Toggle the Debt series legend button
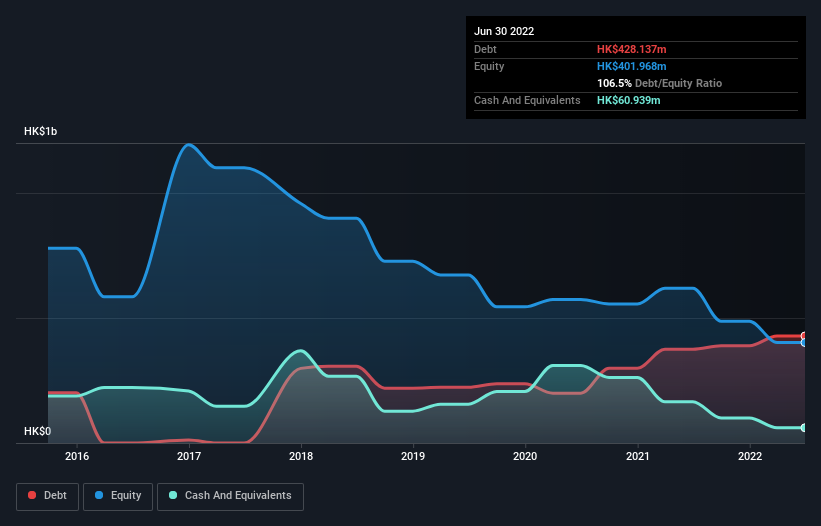 48,496
